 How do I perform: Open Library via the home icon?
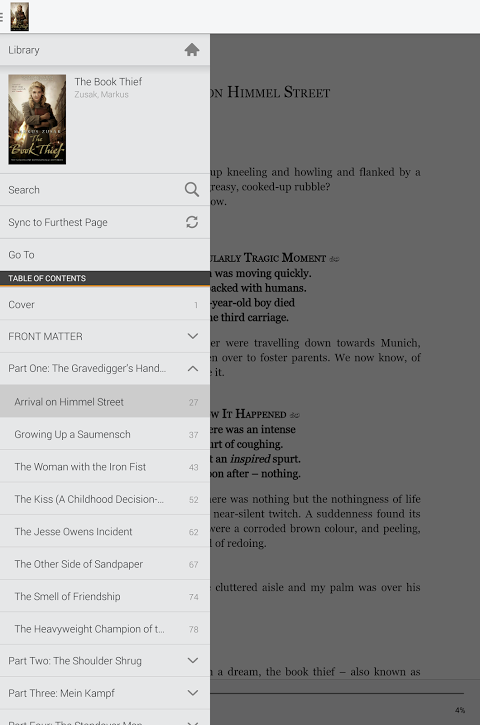[x=191, y=49]
